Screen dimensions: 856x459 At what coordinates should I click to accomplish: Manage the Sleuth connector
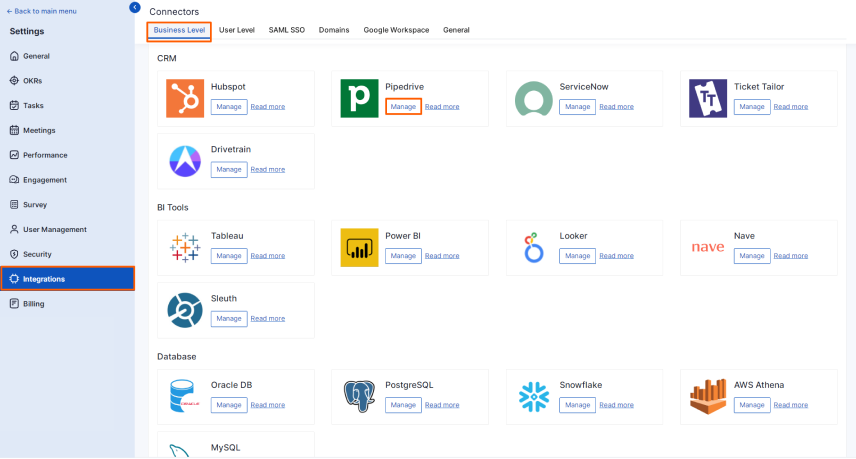click(229, 319)
